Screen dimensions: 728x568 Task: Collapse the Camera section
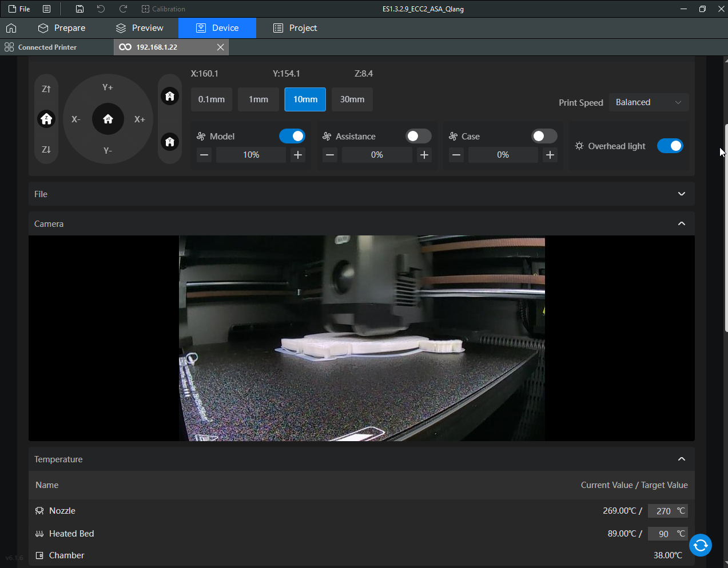coord(681,224)
